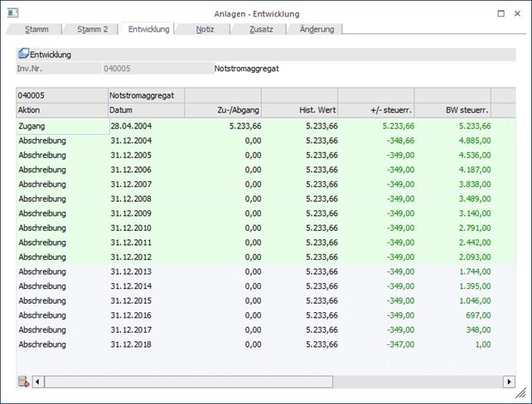Click the table export icon at bottom left
The width and height of the screenshot is (532, 404).
coord(23,382)
